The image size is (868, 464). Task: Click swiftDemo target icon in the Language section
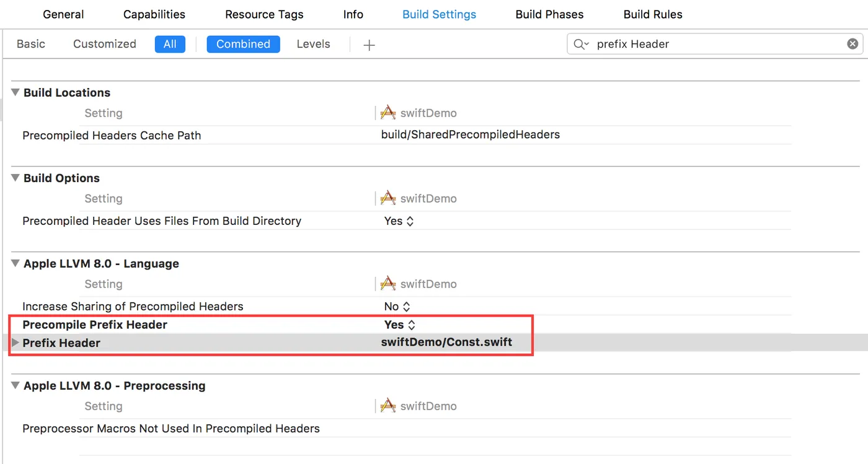388,284
